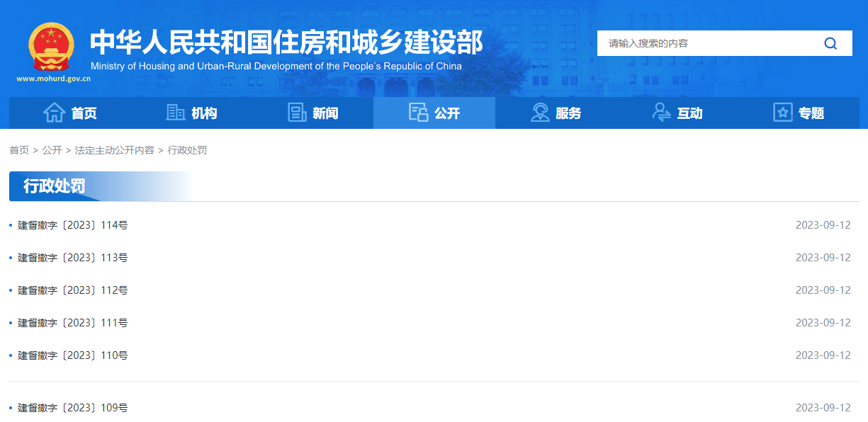Click the www.mohurd.gov.cn text
Screen dimensions: 868x422
[x=54, y=79]
